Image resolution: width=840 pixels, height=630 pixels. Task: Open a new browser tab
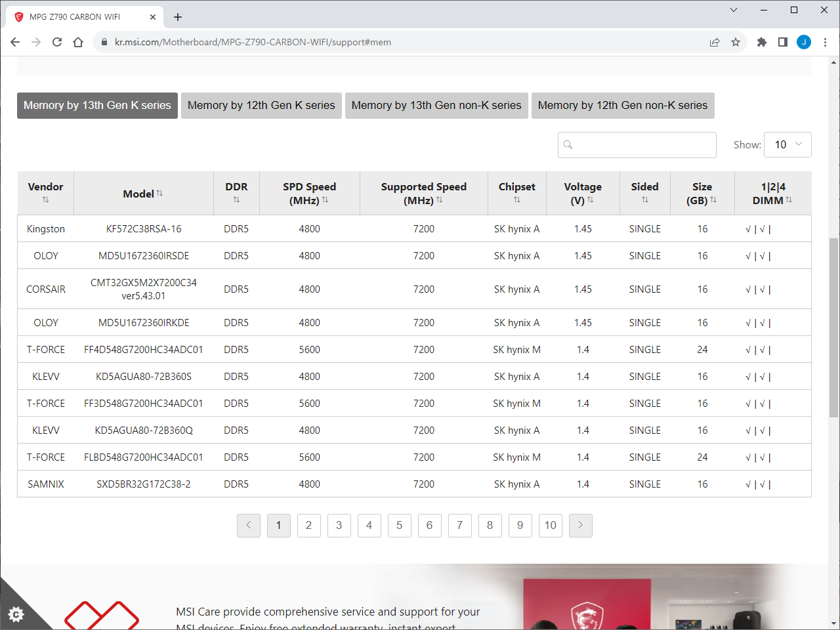pos(178,17)
